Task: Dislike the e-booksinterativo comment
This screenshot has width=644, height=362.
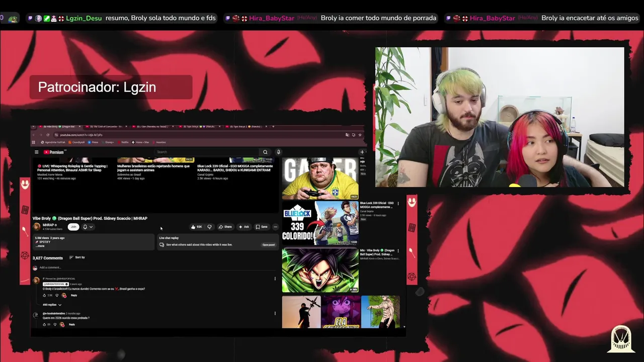Action: pyautogui.click(x=55, y=324)
